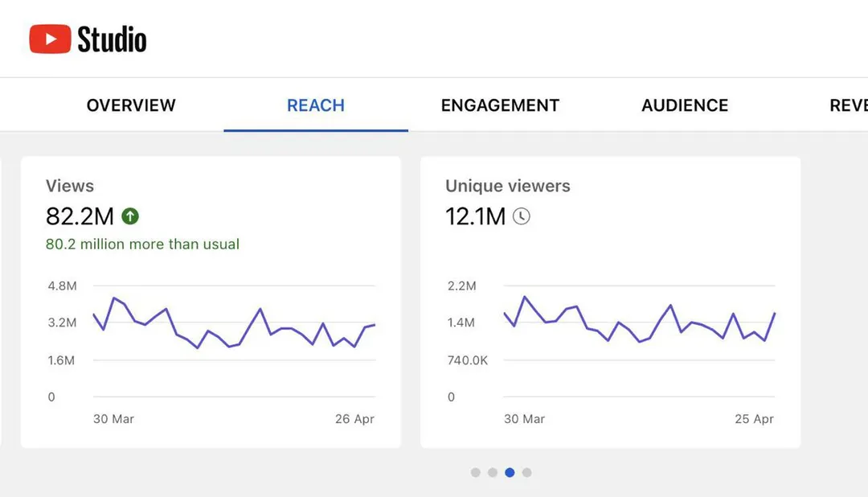Click the Views card title
The height and width of the screenshot is (497, 868).
pos(70,186)
